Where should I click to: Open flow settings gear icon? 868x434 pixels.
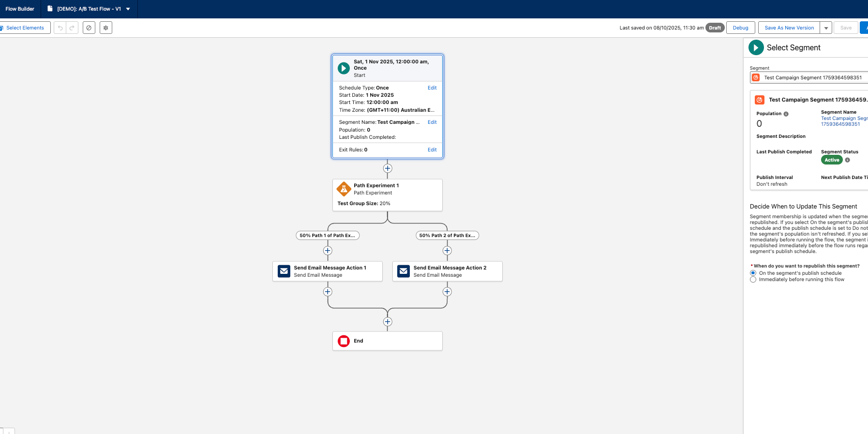click(x=106, y=28)
